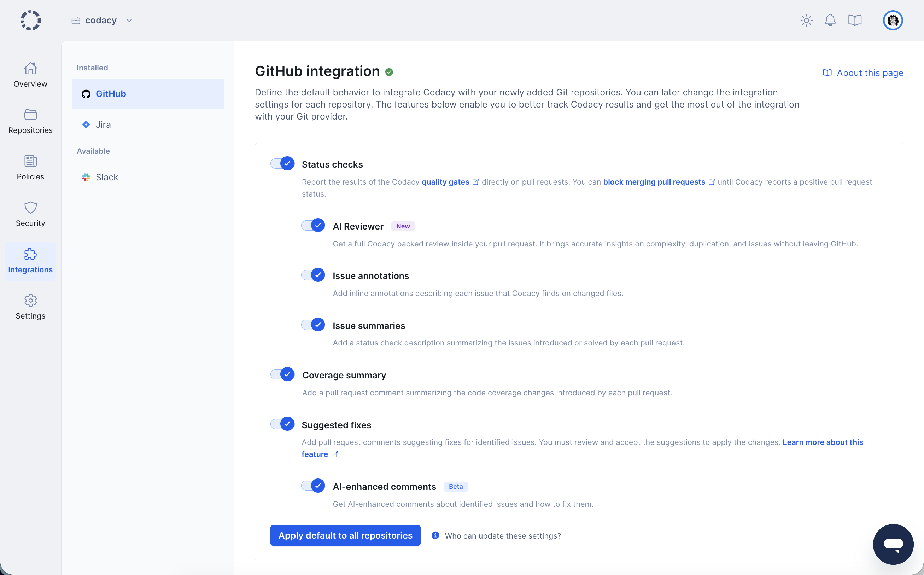
Task: Turn off the AI Reviewer feature
Action: coord(312,225)
